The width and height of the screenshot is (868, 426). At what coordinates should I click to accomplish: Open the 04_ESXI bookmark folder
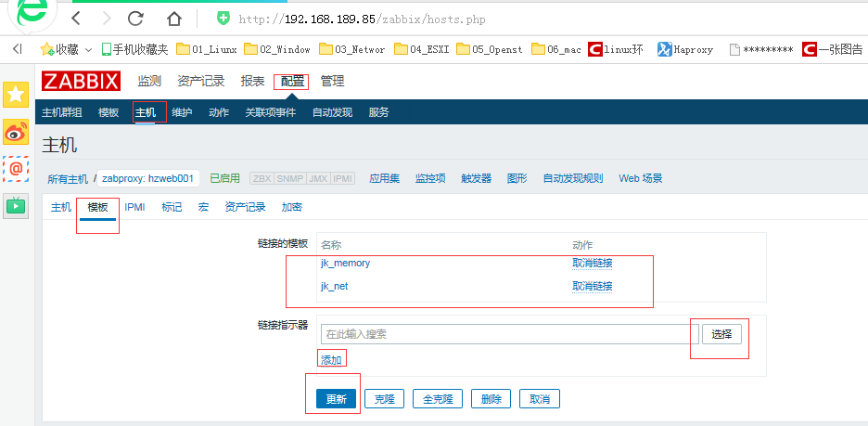[422, 49]
